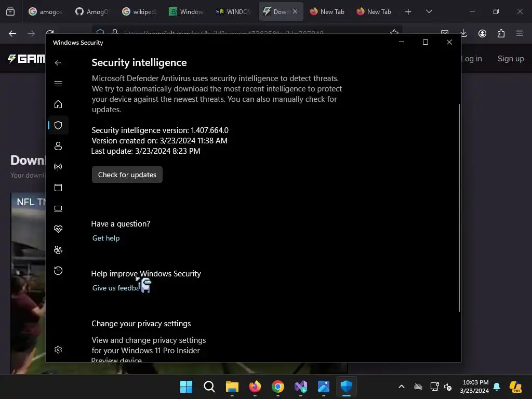Switch to amogos Google browser tab

tap(46, 11)
